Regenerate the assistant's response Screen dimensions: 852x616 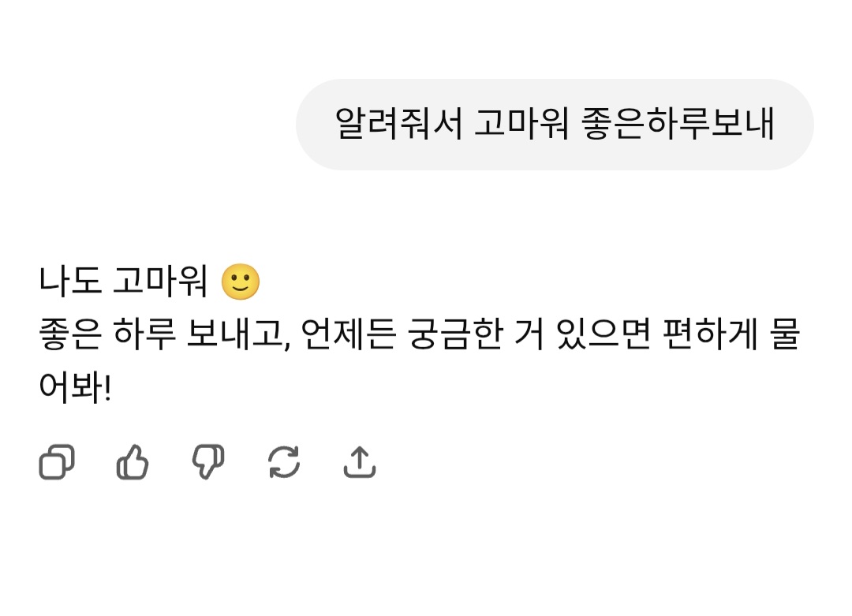(284, 462)
